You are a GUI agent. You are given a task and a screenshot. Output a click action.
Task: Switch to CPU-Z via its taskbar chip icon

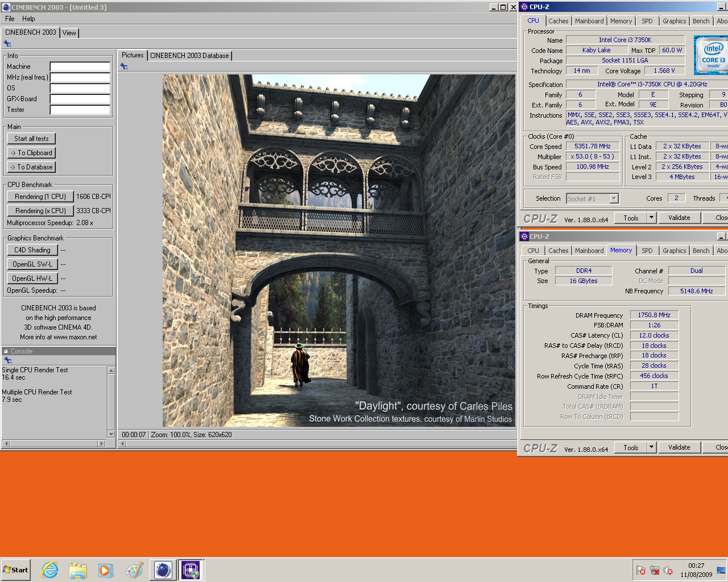pos(191,570)
